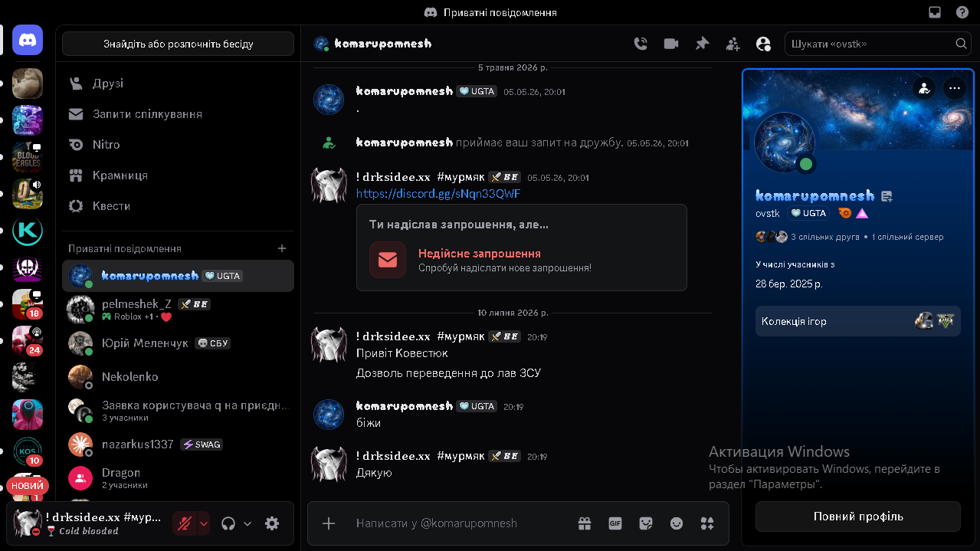Focus the message input for @komarupomnesh
Viewport: 980px width, 551px height.
coord(460,523)
